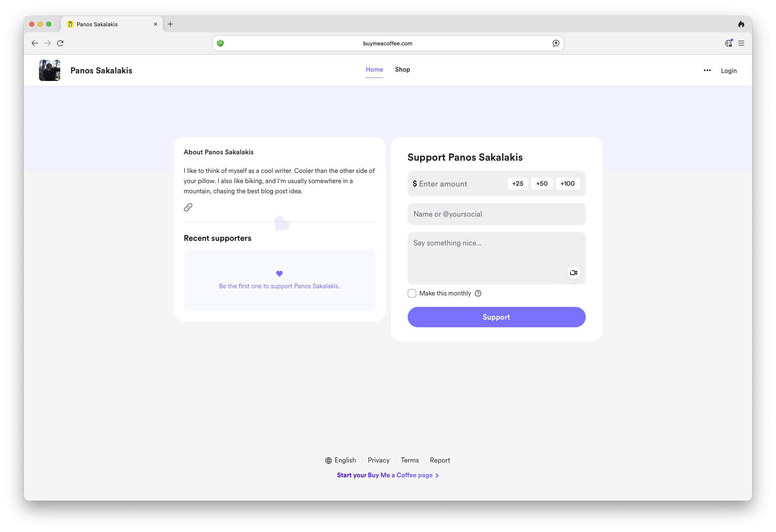Viewport: 776px width, 532px height.
Task: Click the monthly support help question icon
Action: pos(478,293)
